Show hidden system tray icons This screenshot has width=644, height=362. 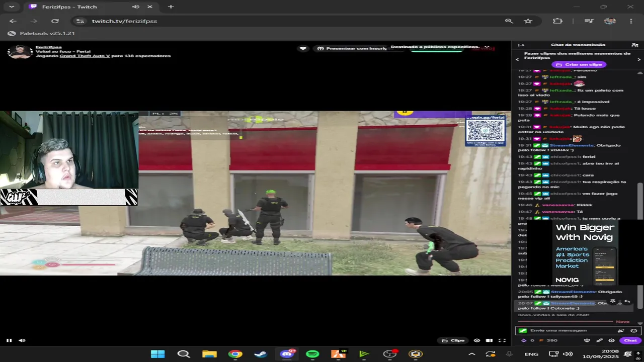[472, 354]
